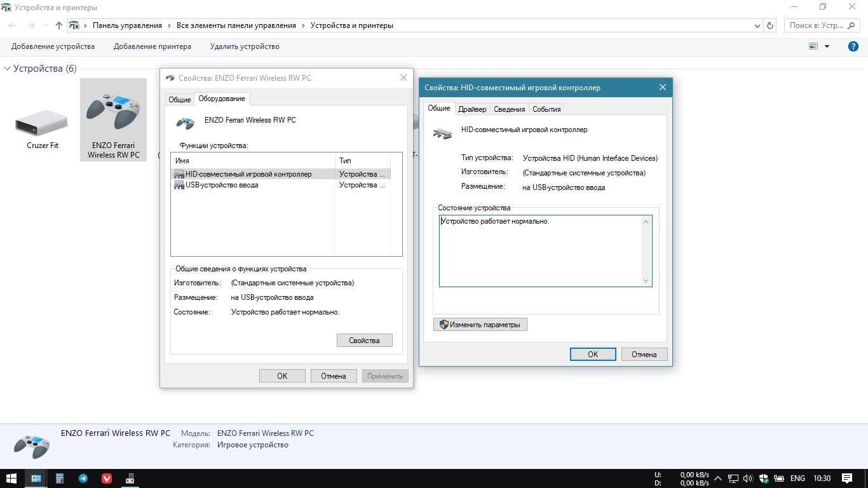
Task: Click the control panel icon in the address bar
Action: pos(74,25)
